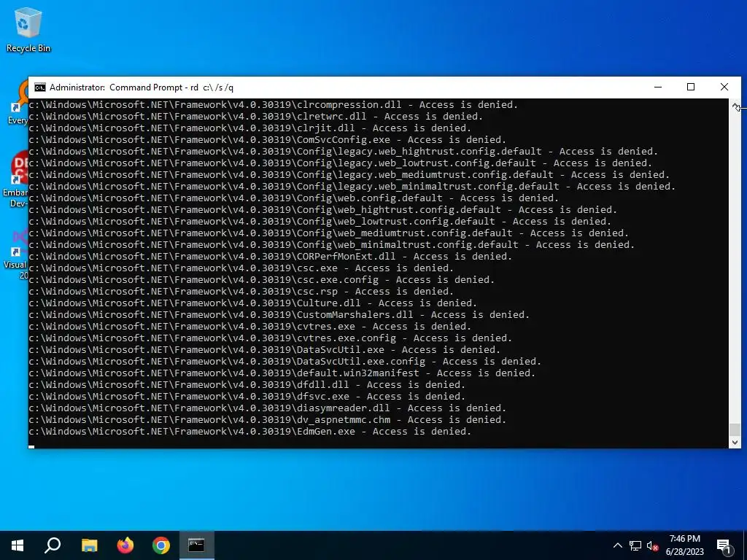
Task: Open the Recycle Bin desktop icon
Action: tap(28, 29)
